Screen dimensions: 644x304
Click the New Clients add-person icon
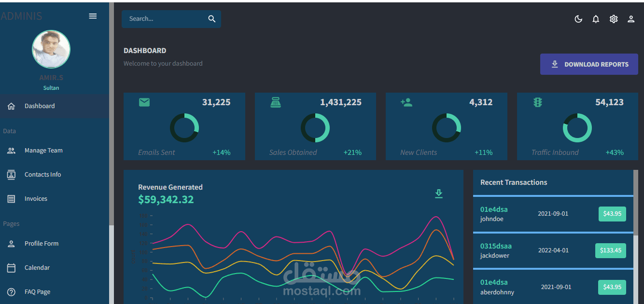(x=406, y=102)
